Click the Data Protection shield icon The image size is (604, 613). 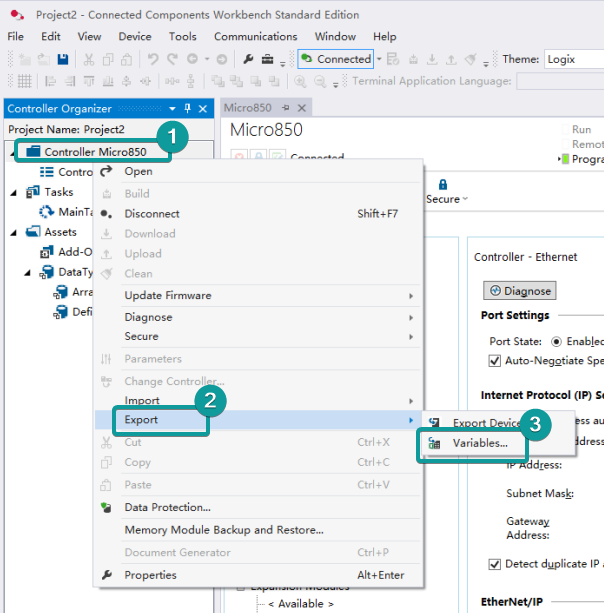107,508
